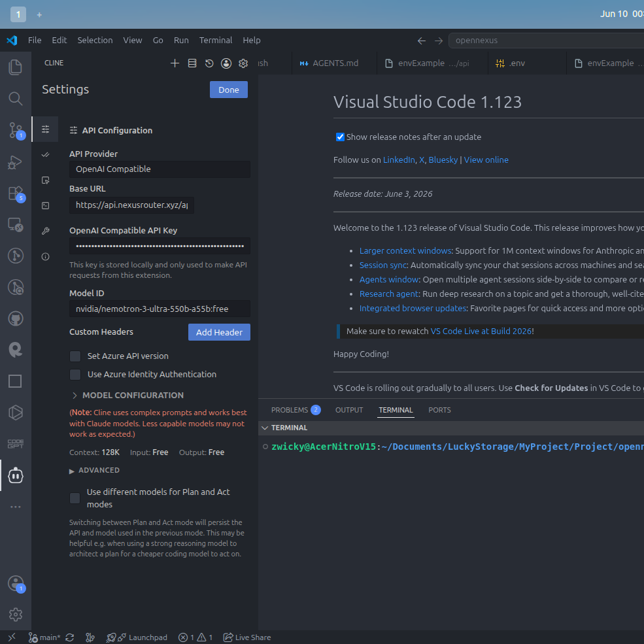Click the opennexus command center search box

tap(546, 41)
